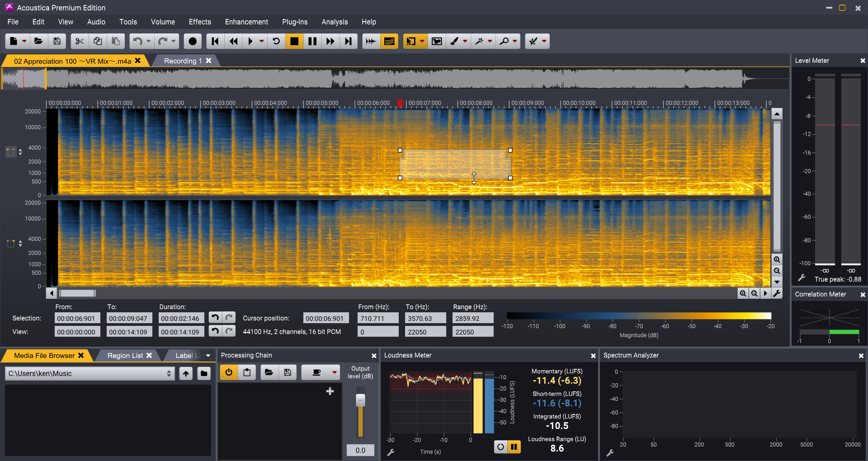Click the From (Hz) 710.711 field
868x461 pixels.
378,318
